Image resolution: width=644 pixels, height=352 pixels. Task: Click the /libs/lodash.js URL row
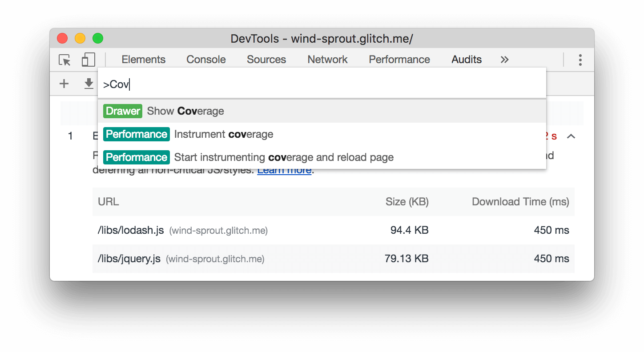tap(131, 230)
